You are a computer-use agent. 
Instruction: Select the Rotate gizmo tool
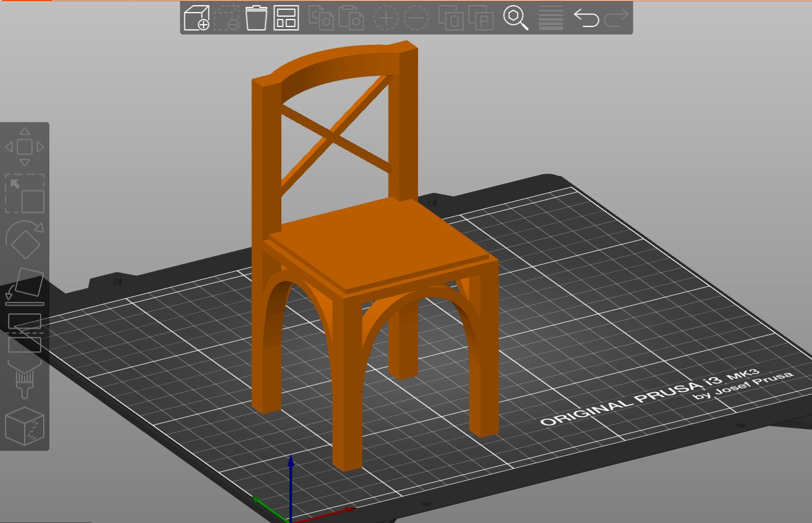(x=25, y=240)
